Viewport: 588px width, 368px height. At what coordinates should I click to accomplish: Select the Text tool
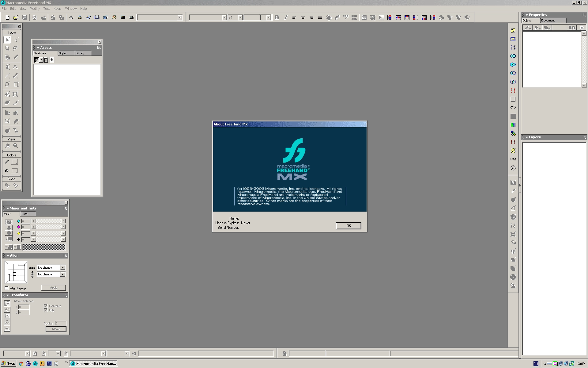pos(16,67)
